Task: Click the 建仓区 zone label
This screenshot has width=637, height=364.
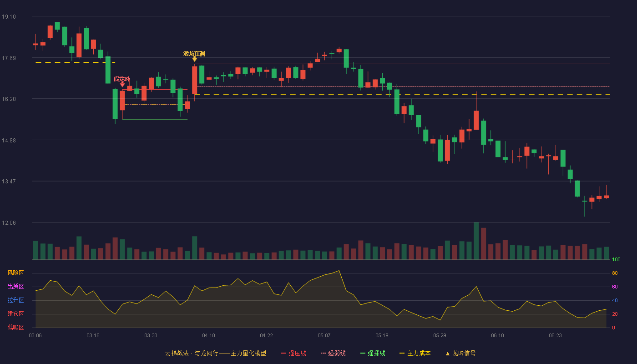Action: [x=15, y=314]
